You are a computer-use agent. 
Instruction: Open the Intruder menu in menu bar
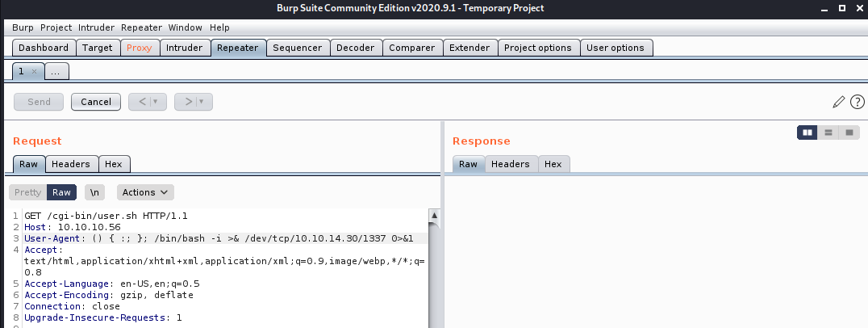(x=96, y=27)
